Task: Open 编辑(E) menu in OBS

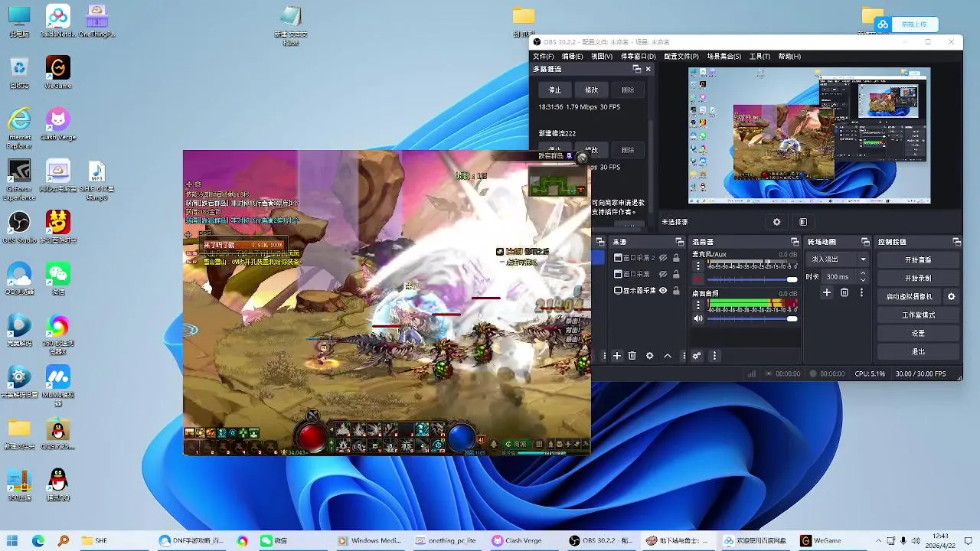Action: [x=573, y=57]
